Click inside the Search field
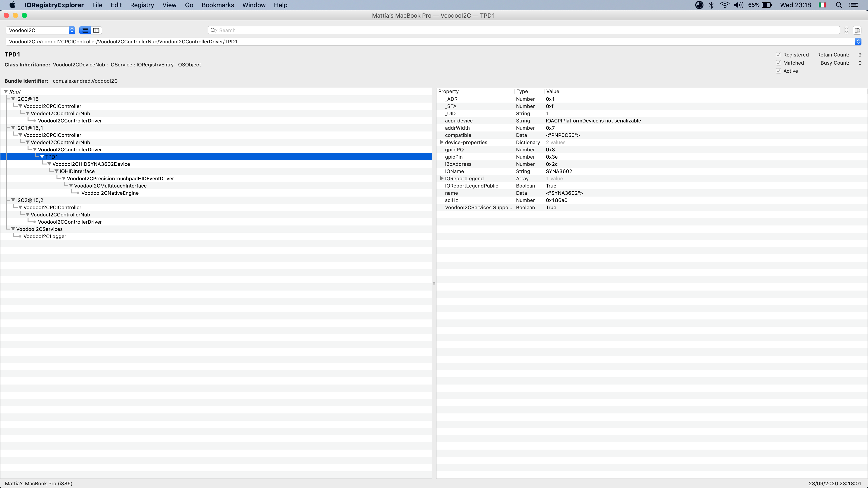Image resolution: width=868 pixels, height=488 pixels. (505, 30)
